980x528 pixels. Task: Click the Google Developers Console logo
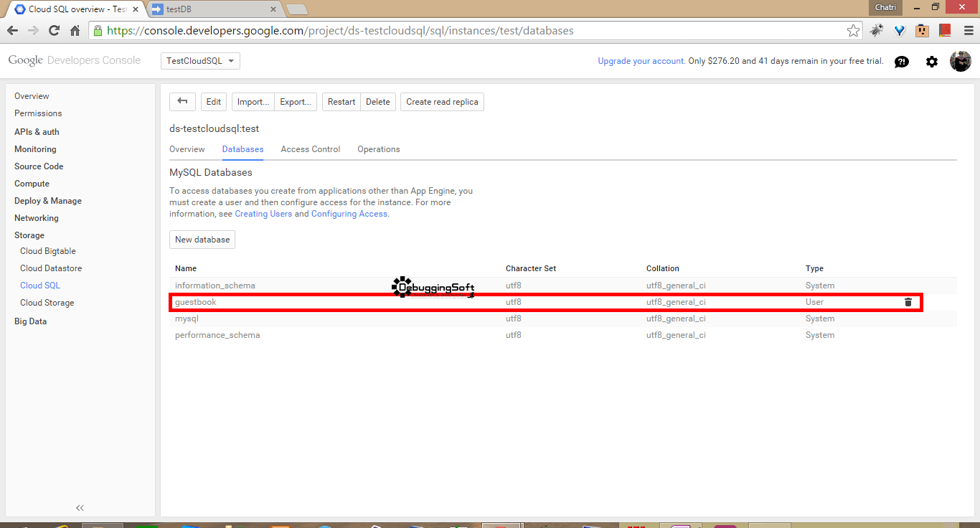click(x=75, y=60)
